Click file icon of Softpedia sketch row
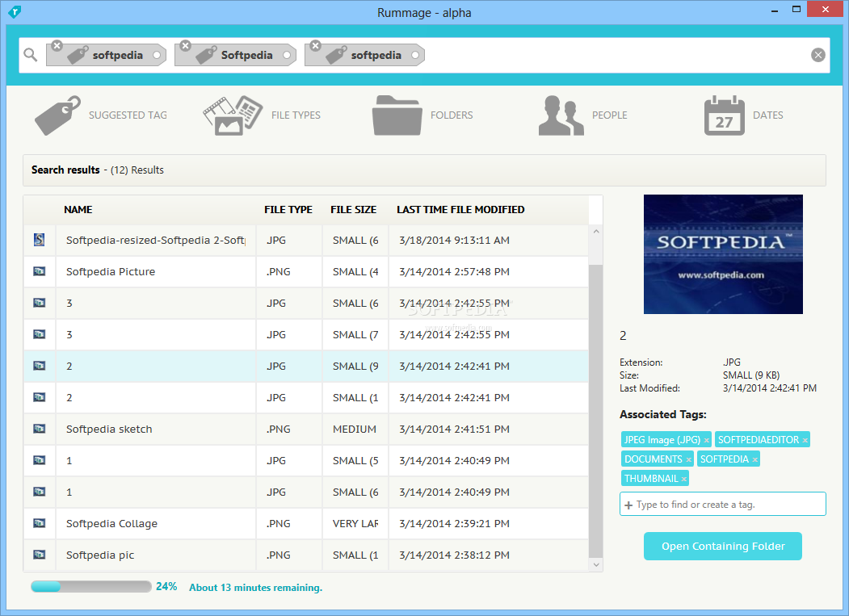Screen dimensions: 849x616 [39, 429]
